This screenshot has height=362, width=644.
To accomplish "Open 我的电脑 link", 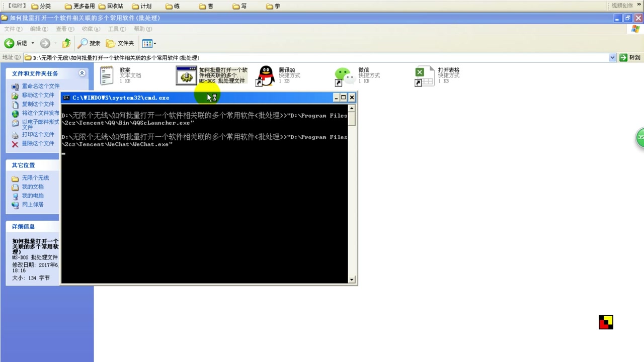I will pos(32,196).
